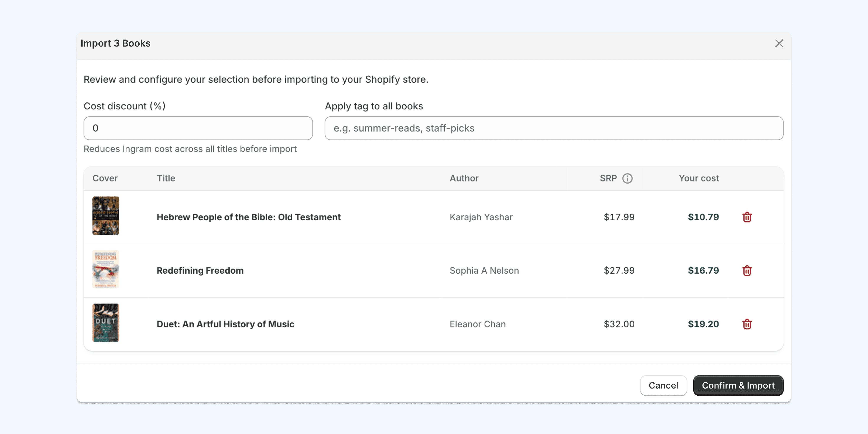Click the 'Reduces Ingram cost' helper text
This screenshot has height=434, width=868.
(x=190, y=149)
